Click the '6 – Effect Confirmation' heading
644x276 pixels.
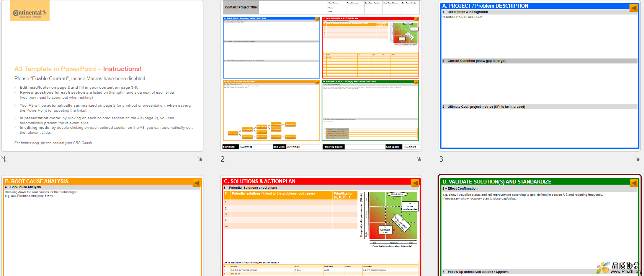pos(460,188)
